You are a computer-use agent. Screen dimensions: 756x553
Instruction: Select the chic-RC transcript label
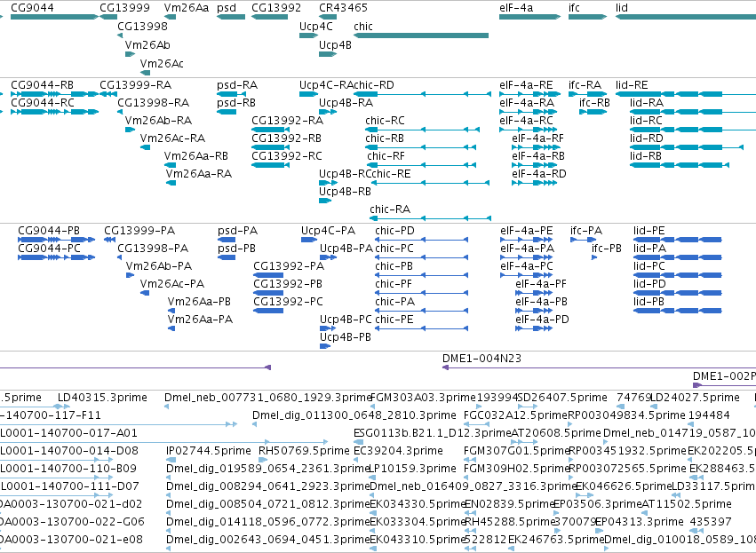385,121
